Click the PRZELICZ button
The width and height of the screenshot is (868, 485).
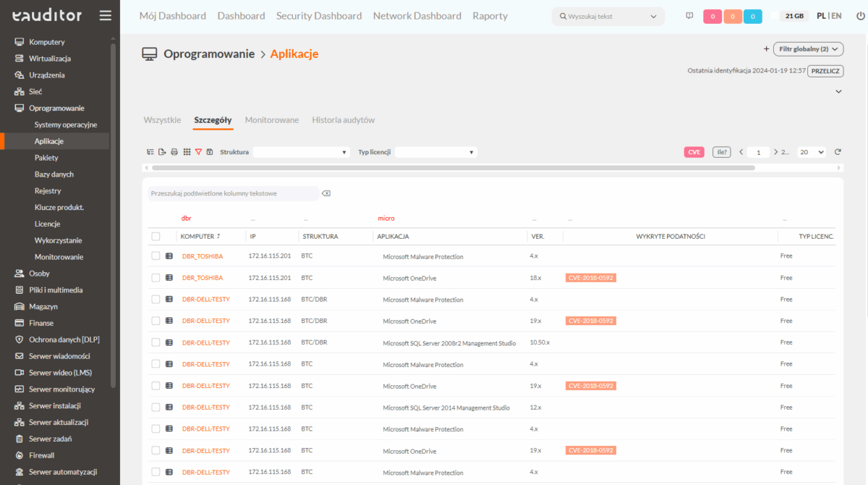[x=825, y=71]
